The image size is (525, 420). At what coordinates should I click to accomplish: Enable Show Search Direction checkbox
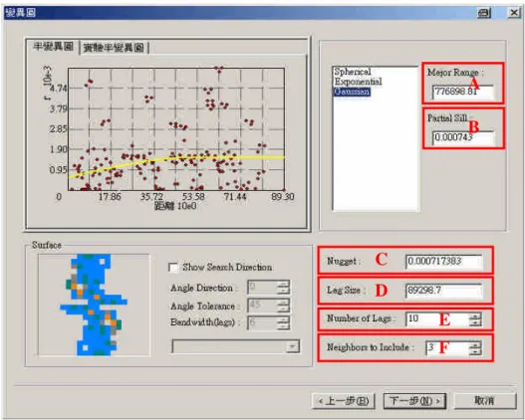[173, 268]
